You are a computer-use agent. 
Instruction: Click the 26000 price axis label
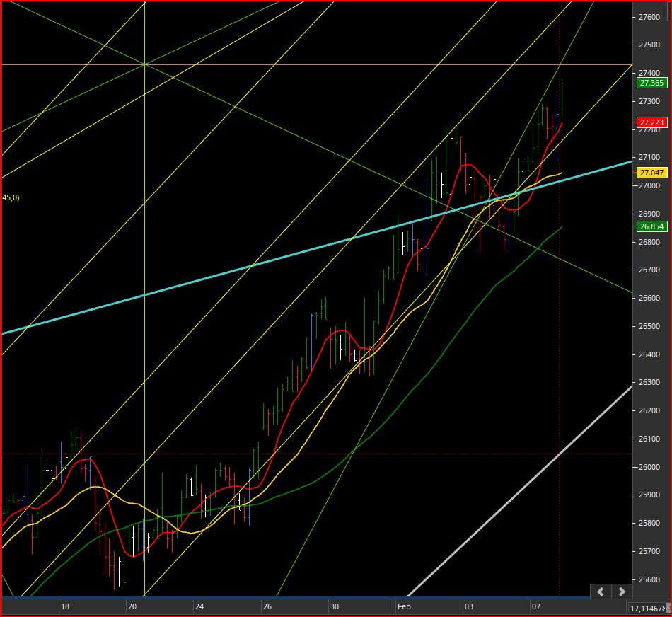(649, 468)
